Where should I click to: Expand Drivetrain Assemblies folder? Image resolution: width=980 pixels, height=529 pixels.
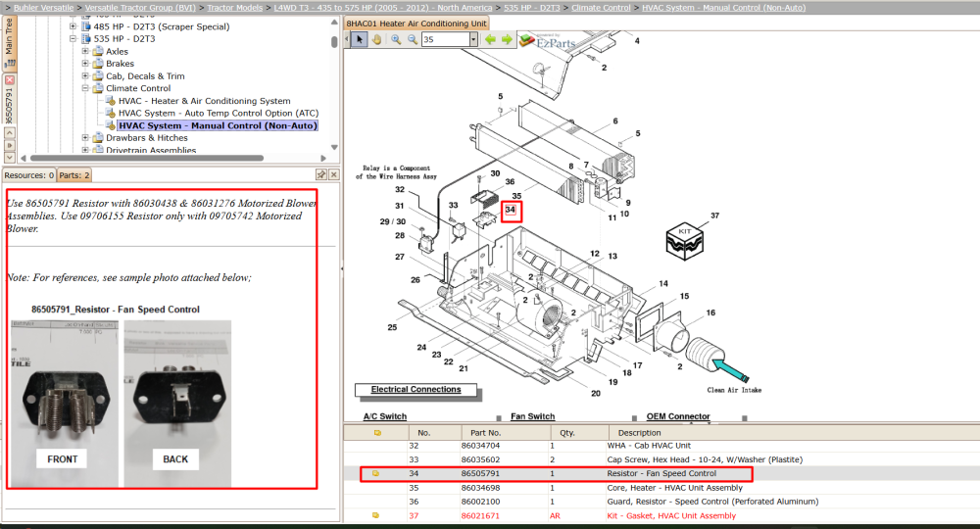[x=85, y=150]
